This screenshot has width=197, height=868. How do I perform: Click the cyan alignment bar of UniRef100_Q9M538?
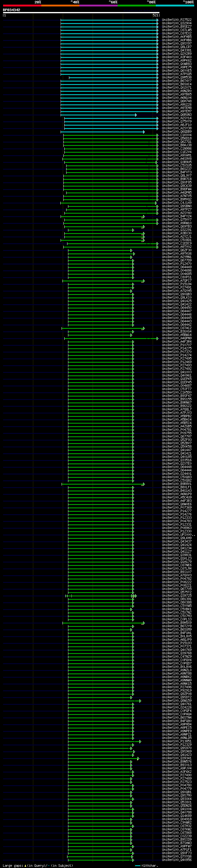114,78
